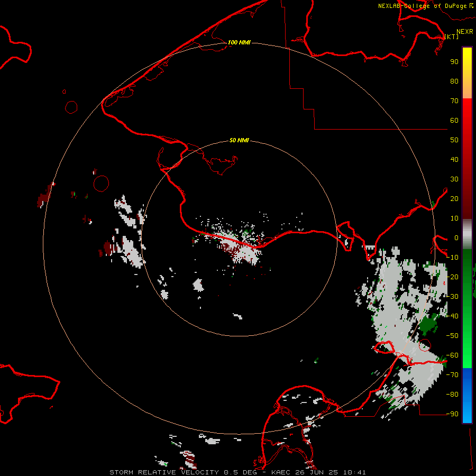Screen dimensions: 476x476
Task: Click the -10 scale label
Action: coord(453,258)
